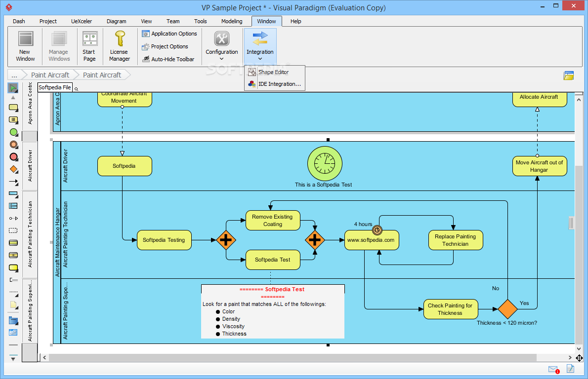Click the magnifier icon beside Softpedia File
The width and height of the screenshot is (588, 379).
(x=77, y=89)
